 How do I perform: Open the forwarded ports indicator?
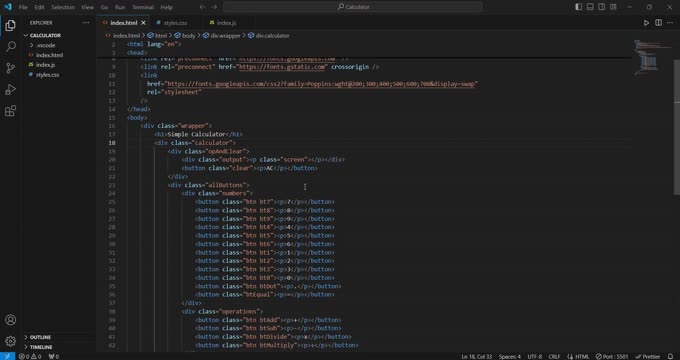pos(54,357)
